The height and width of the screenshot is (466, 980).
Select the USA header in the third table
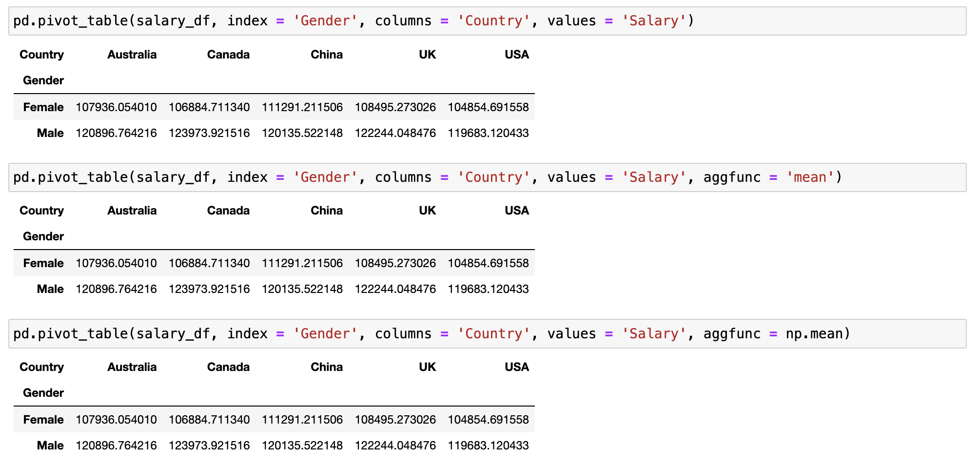click(x=517, y=367)
